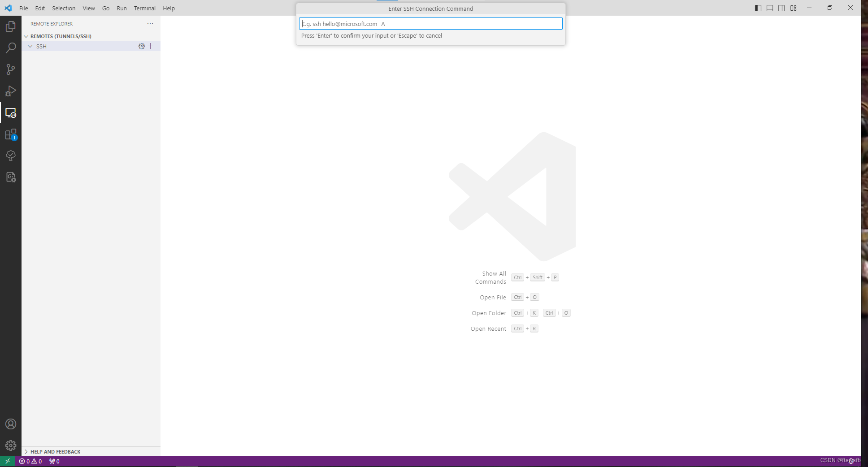
Task: Open Customize Layout button
Action: (794, 8)
